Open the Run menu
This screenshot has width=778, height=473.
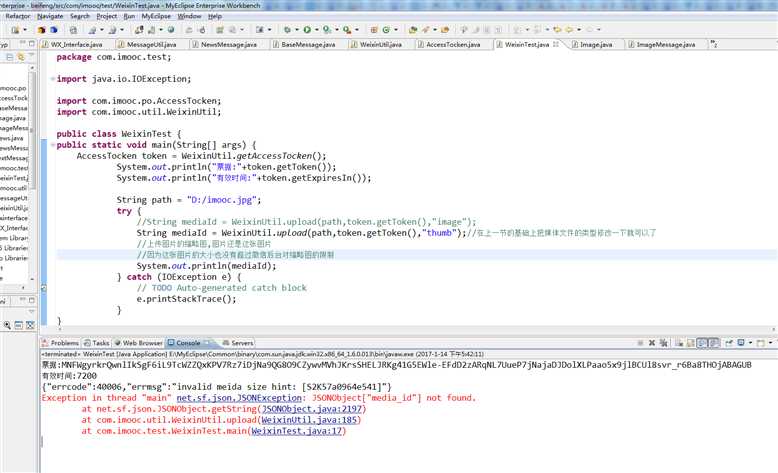pyautogui.click(x=129, y=16)
